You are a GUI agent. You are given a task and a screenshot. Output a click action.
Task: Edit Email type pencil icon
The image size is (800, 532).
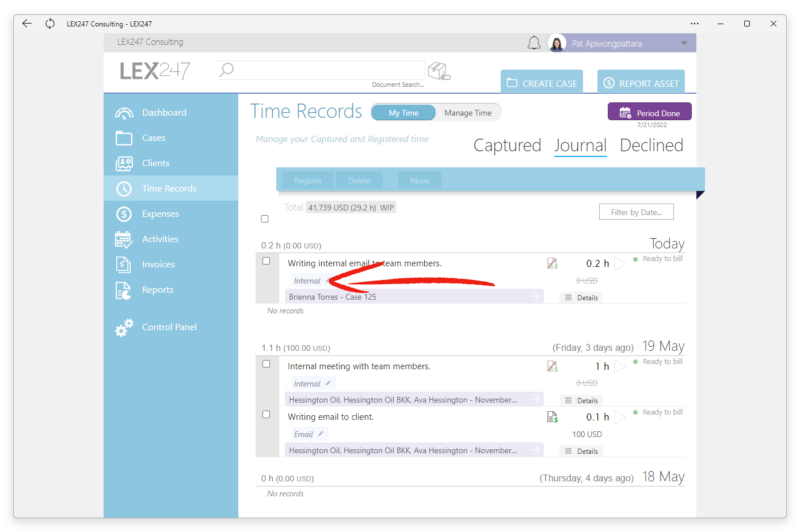click(321, 434)
